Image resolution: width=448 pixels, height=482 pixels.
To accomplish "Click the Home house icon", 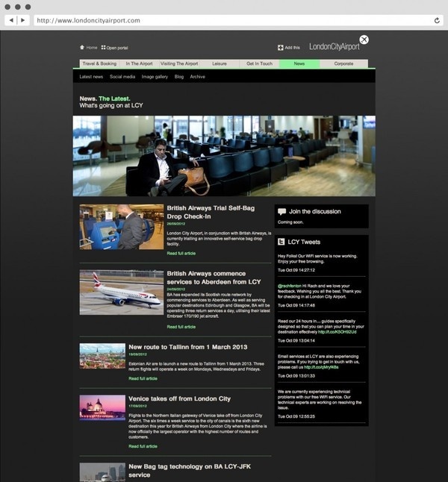I will [x=82, y=47].
